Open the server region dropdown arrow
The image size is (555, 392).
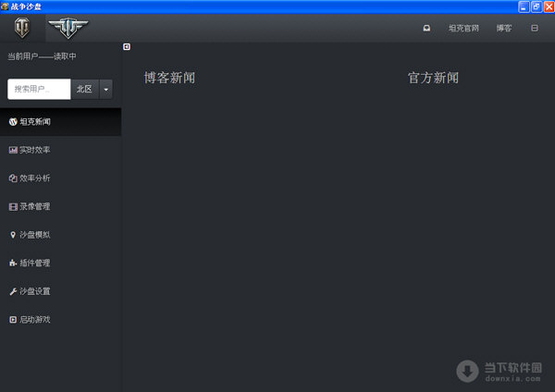106,89
